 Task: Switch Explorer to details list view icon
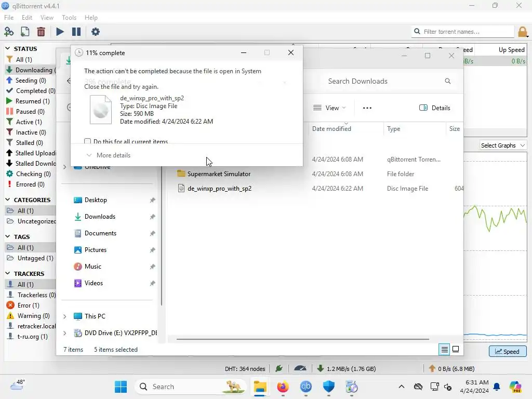click(x=445, y=350)
